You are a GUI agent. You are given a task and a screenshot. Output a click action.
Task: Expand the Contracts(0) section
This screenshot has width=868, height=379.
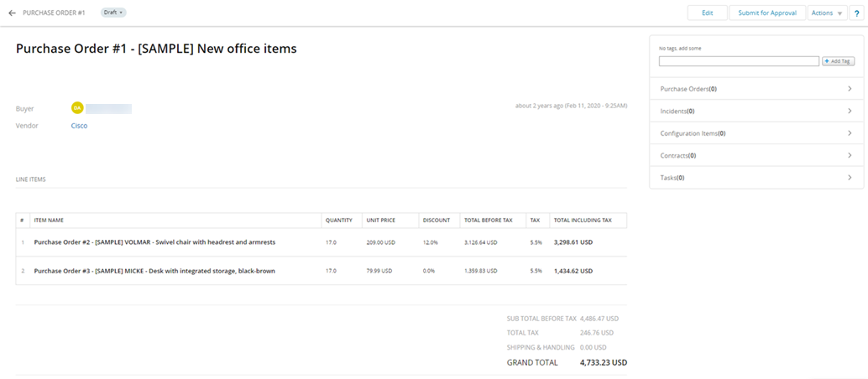(x=756, y=155)
